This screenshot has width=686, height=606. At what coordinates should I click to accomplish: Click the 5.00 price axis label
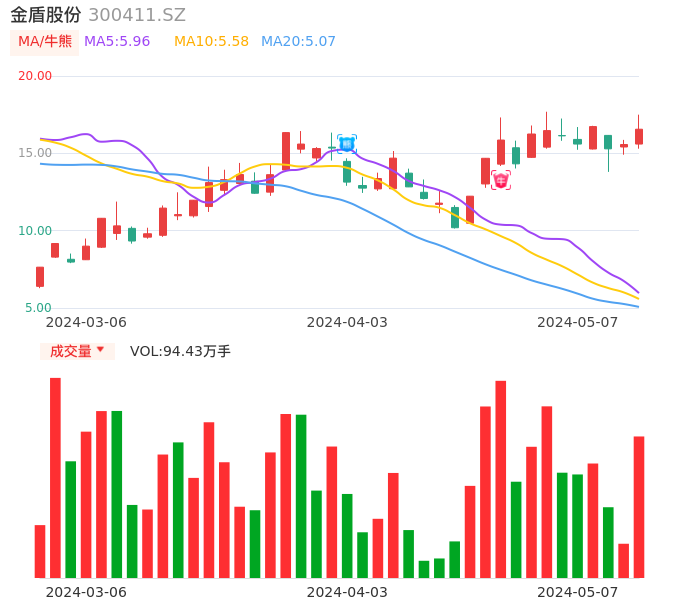click(x=38, y=308)
